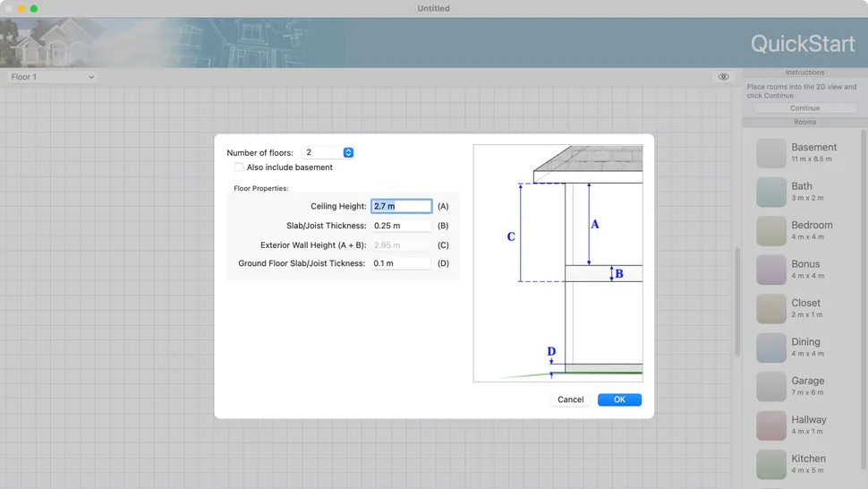Click the Continue button in Instructions
This screenshot has height=489, width=868.
[x=804, y=108]
